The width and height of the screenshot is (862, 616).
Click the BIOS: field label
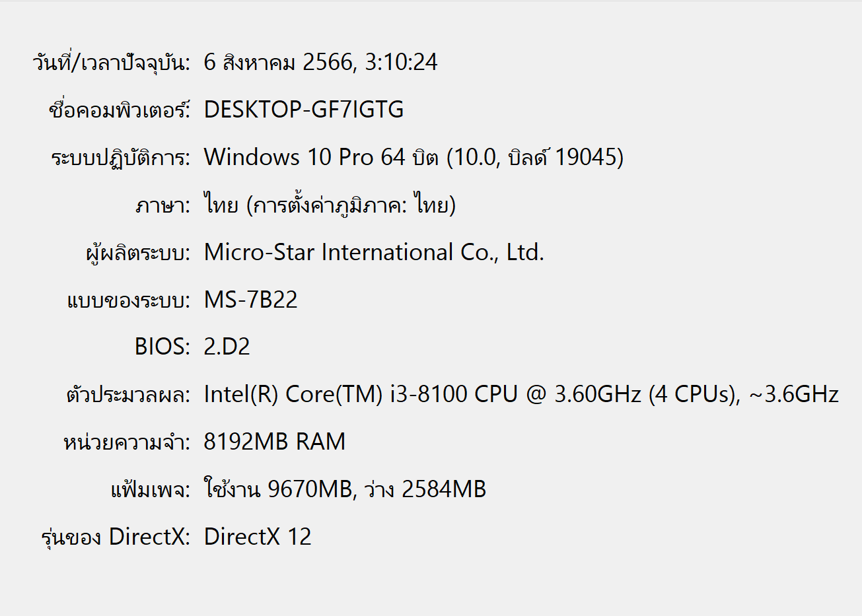click(x=162, y=347)
